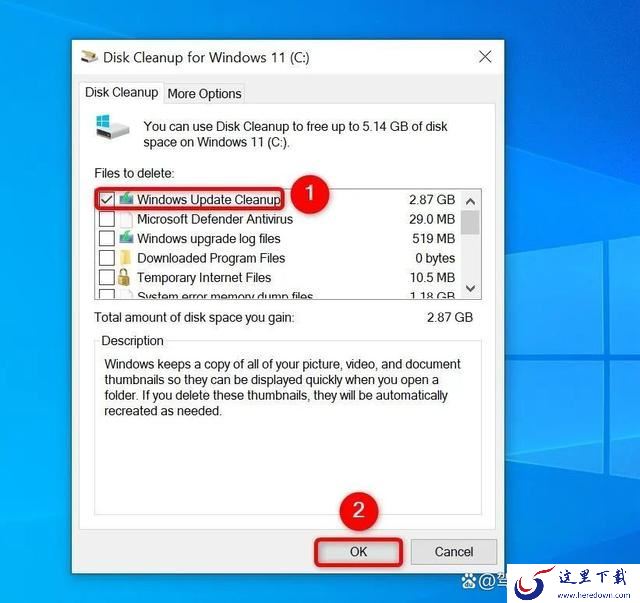The width and height of the screenshot is (640, 603).
Task: Uncheck the Windows Update Cleanup checkbox
Action: pyautogui.click(x=107, y=199)
